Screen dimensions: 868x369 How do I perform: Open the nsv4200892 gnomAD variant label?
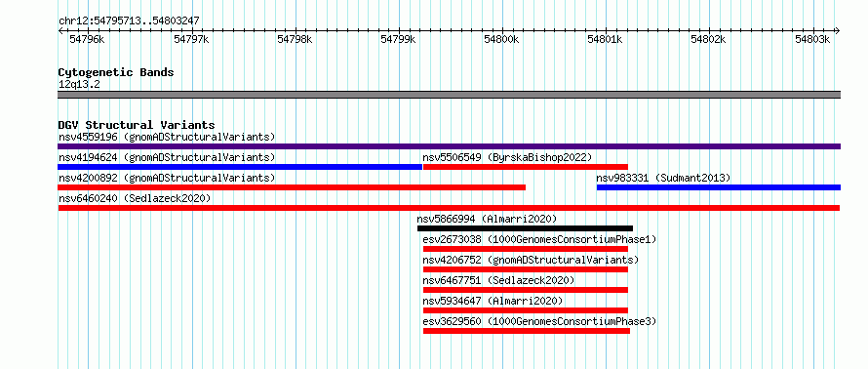point(167,178)
